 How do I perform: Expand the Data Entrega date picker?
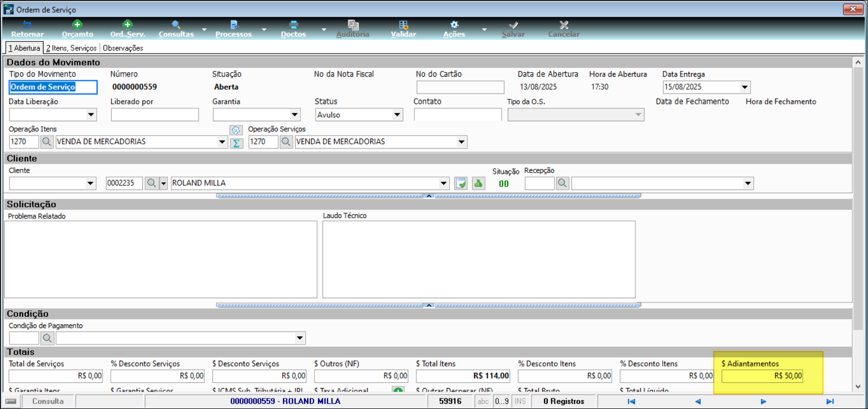point(744,87)
